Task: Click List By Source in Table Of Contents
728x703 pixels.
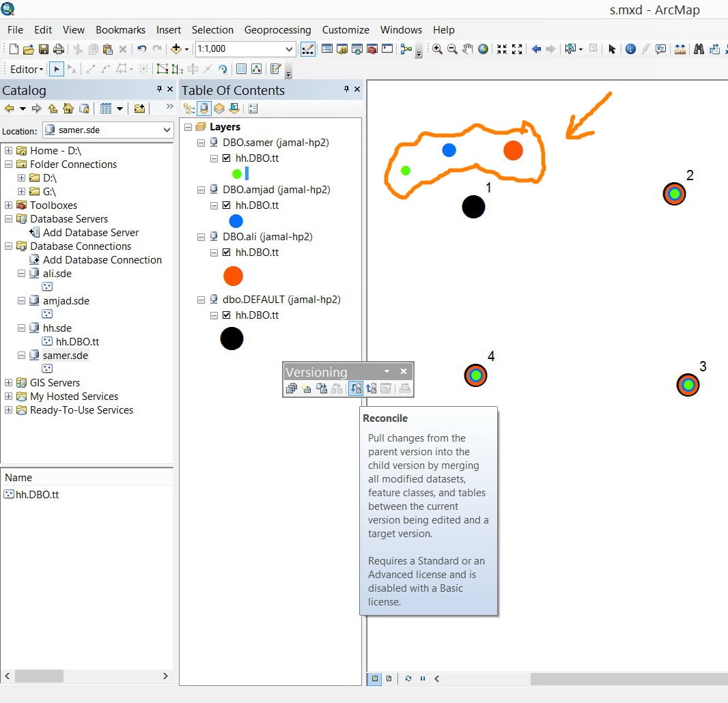Action: (204, 109)
